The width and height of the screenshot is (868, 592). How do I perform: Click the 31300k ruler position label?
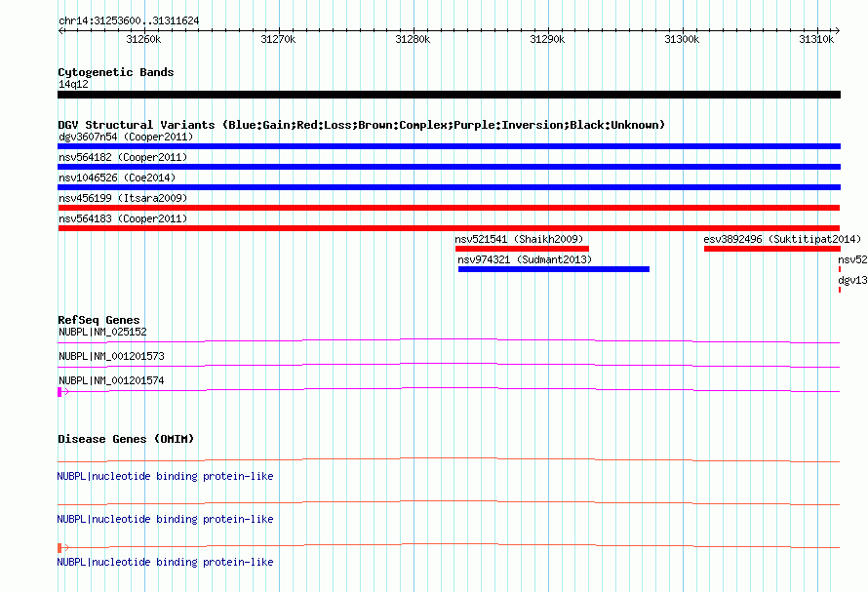(x=682, y=39)
